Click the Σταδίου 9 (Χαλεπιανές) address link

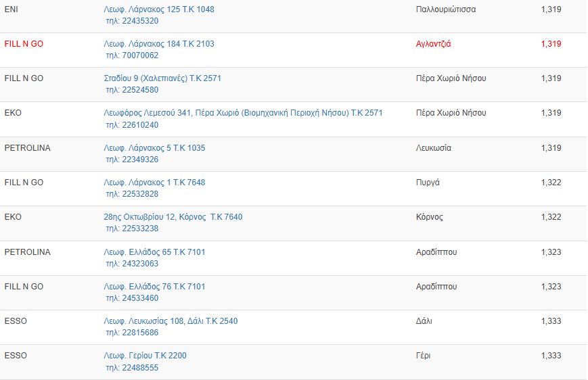coord(162,78)
